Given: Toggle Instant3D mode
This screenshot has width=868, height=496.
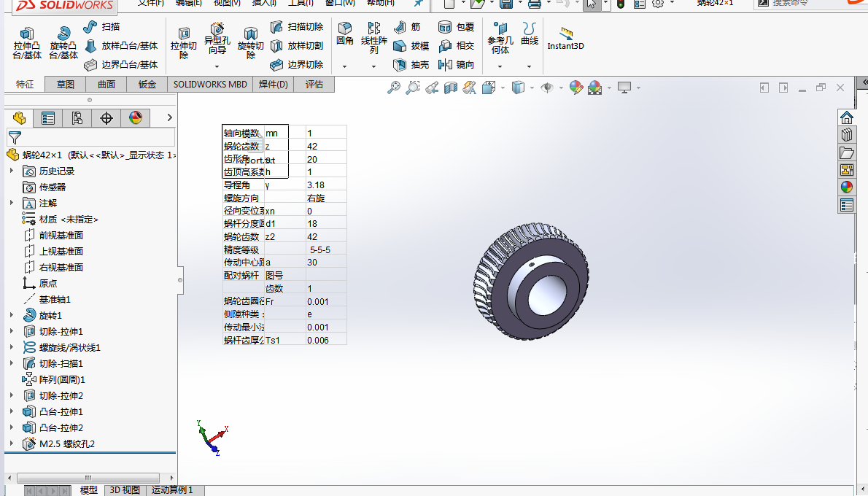Looking at the screenshot, I should pos(566,38).
